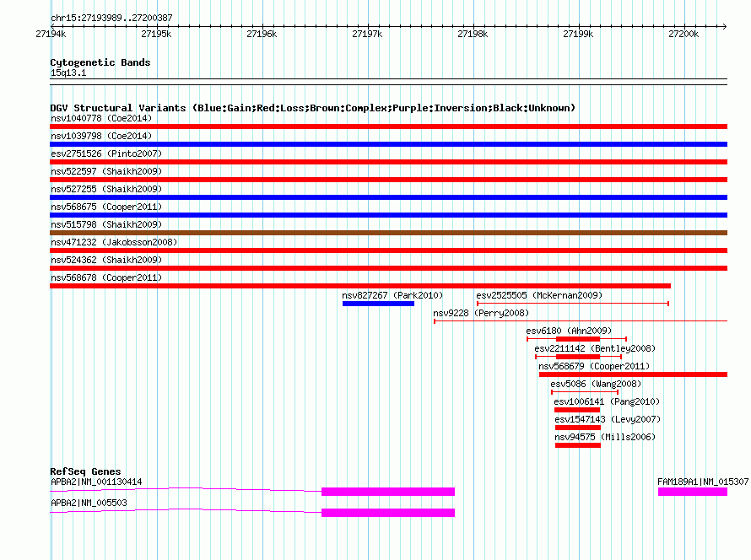Open the nsv9228 (Perry2008) variant label
This screenshot has width=751, height=560.
click(481, 313)
